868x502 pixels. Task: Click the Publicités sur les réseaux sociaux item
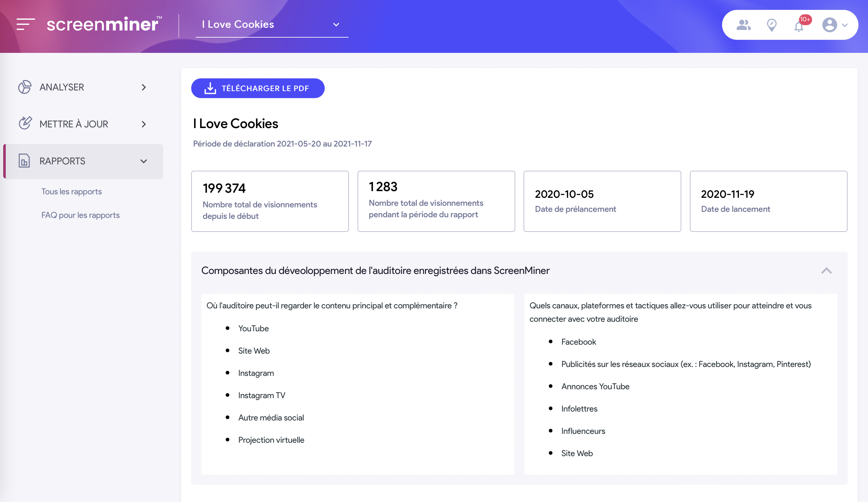coord(686,364)
